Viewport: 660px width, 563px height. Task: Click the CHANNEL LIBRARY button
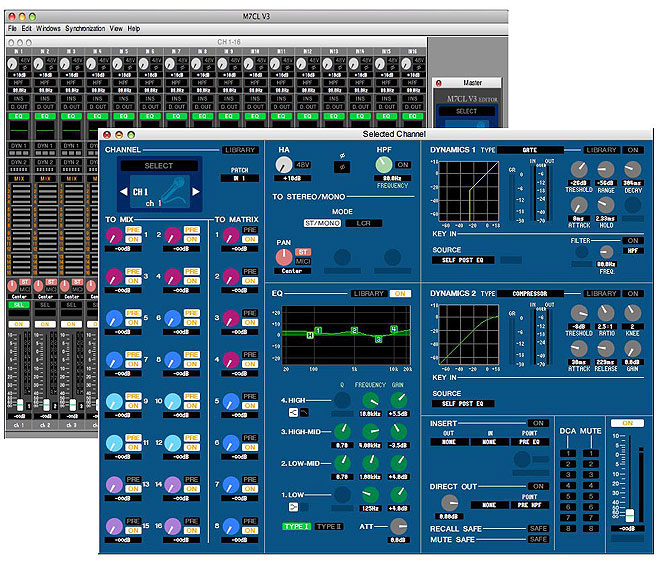point(240,150)
